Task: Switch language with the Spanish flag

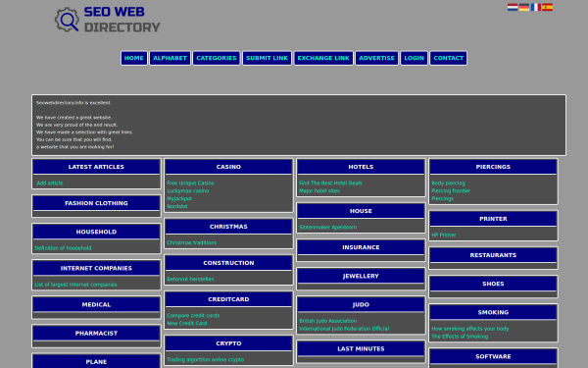Action: coord(547,7)
